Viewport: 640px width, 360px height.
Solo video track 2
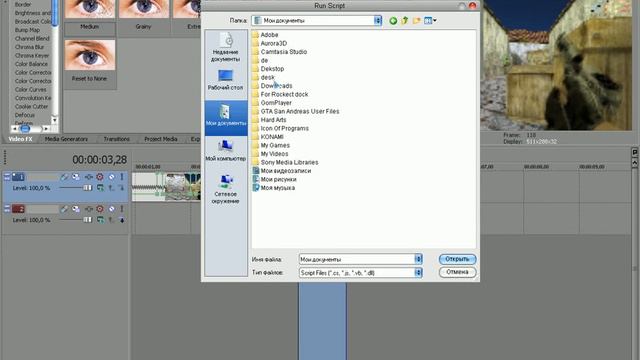click(122, 209)
